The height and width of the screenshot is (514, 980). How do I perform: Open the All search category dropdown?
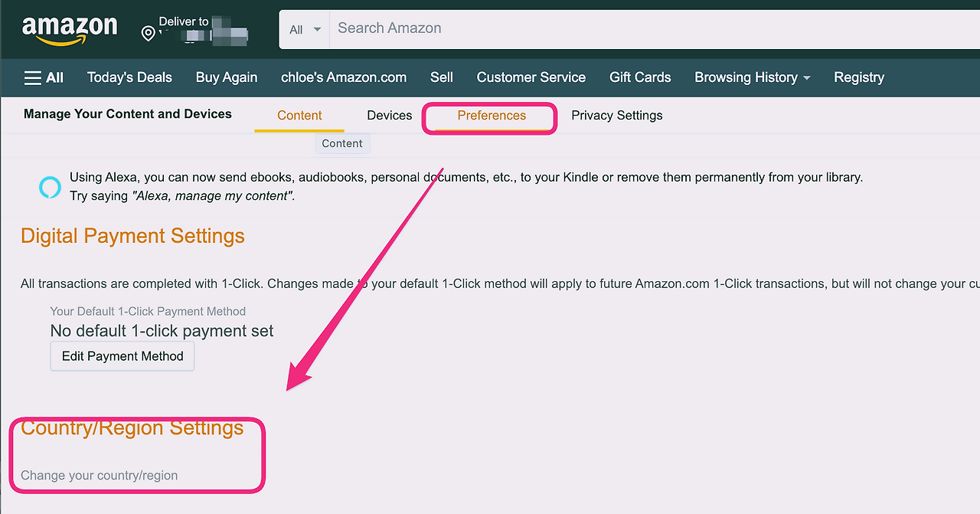click(x=305, y=30)
